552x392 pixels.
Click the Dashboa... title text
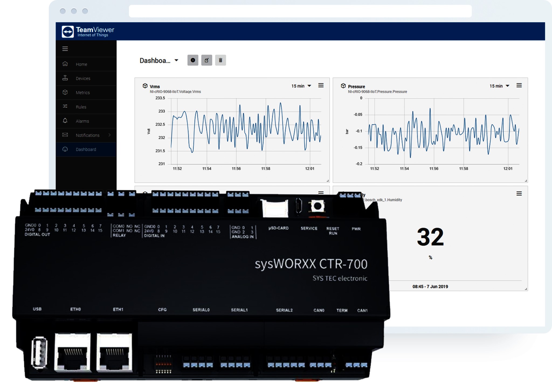click(x=155, y=61)
